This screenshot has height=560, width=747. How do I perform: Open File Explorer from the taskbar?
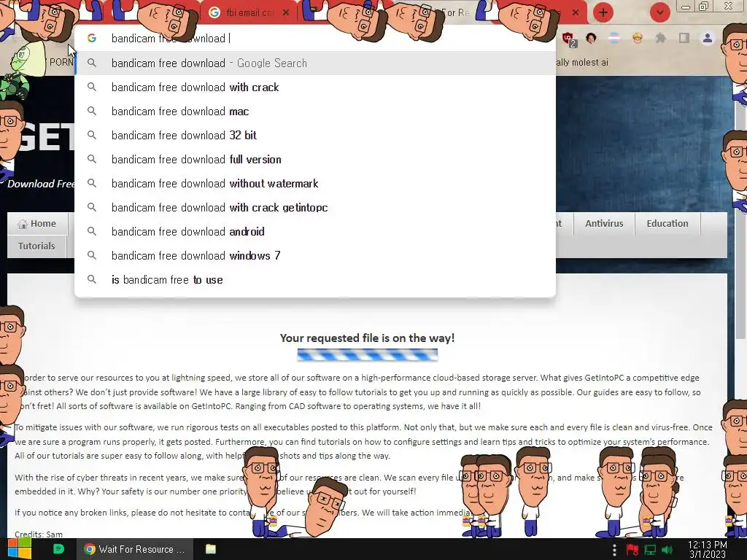click(211, 549)
